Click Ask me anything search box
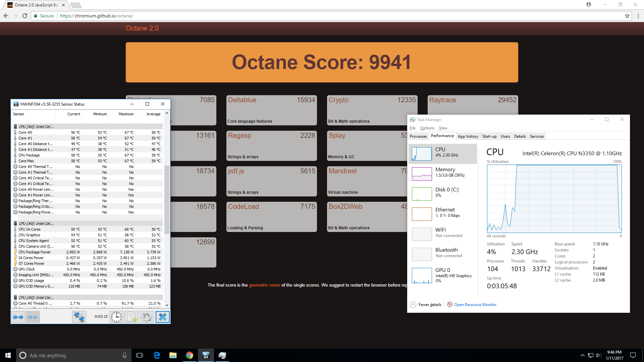 74,355
